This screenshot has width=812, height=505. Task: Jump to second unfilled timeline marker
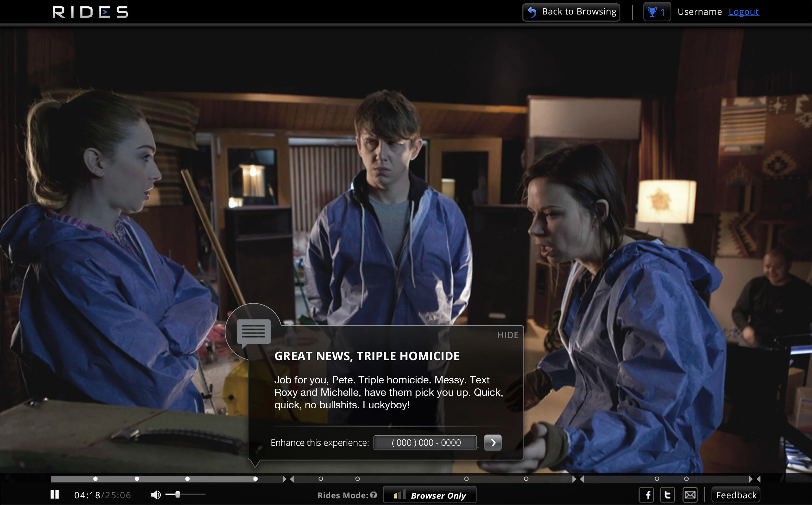[358, 479]
